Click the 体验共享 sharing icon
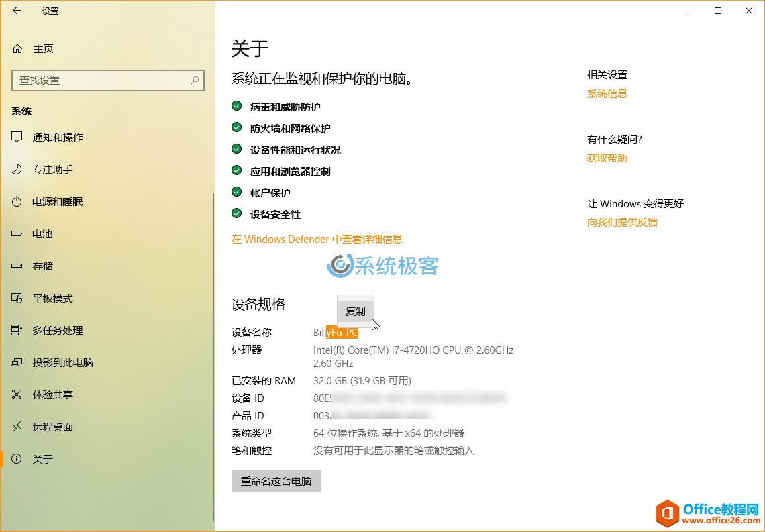The width and height of the screenshot is (765, 532). [17, 394]
